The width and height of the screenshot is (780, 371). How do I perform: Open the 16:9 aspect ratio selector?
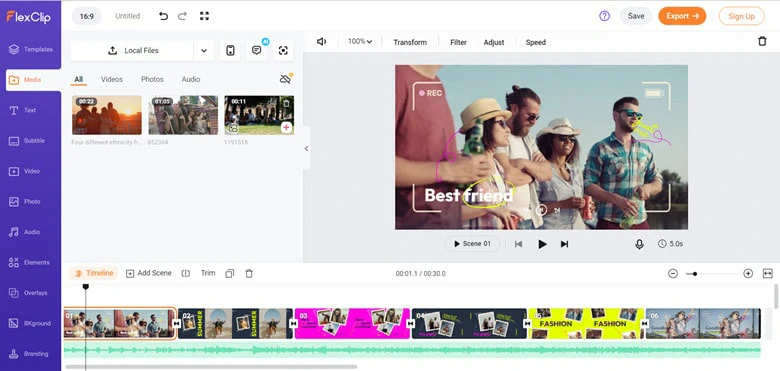87,16
